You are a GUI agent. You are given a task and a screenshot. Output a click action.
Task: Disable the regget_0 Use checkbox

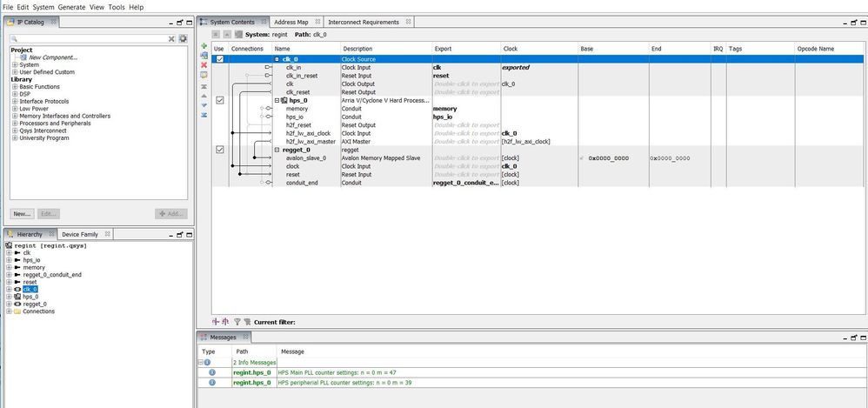(219, 150)
